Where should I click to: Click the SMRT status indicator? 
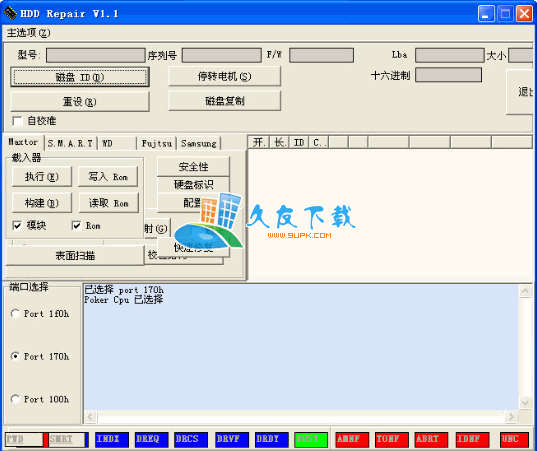click(67, 439)
